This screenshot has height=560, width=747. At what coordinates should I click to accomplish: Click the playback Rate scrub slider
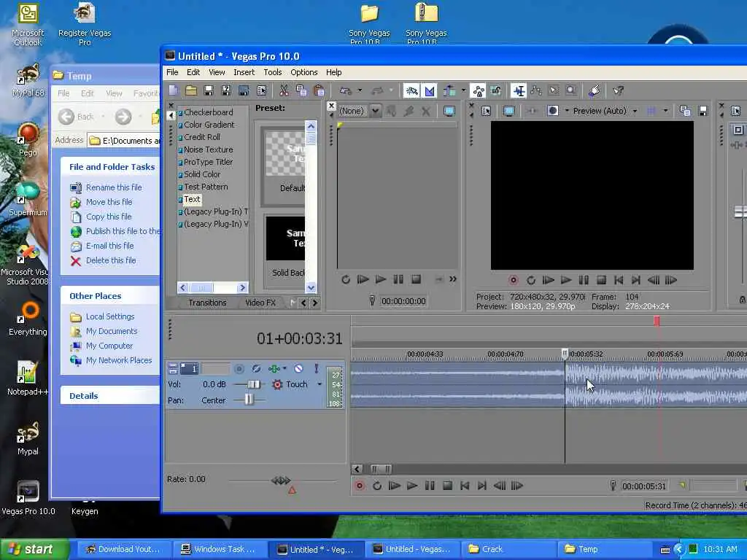click(x=281, y=481)
